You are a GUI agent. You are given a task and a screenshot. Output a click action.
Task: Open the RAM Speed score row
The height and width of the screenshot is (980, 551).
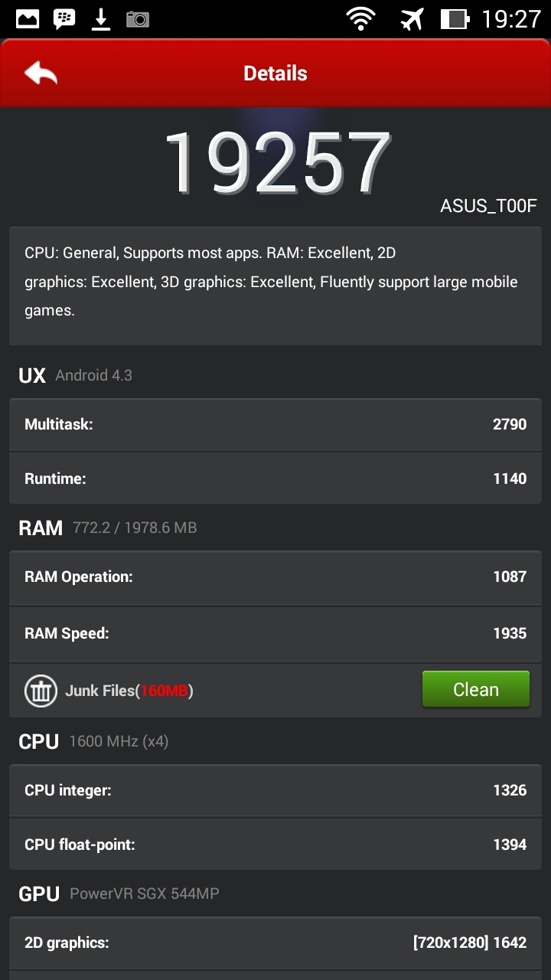tap(275, 633)
